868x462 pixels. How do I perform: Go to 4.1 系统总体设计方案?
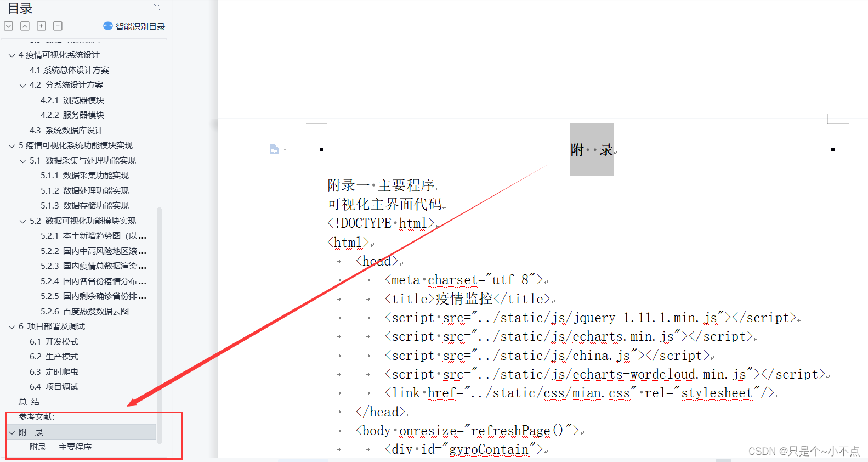[x=69, y=70]
